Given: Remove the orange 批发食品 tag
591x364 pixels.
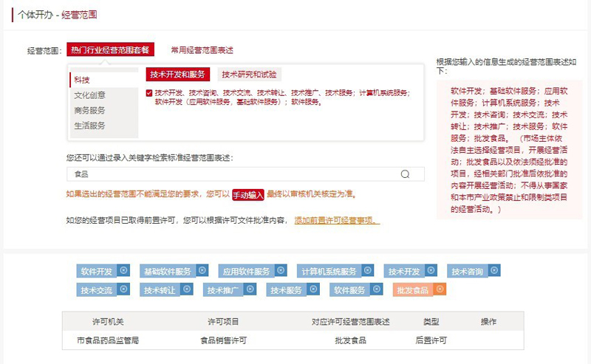Looking at the screenshot, I should 440,289.
